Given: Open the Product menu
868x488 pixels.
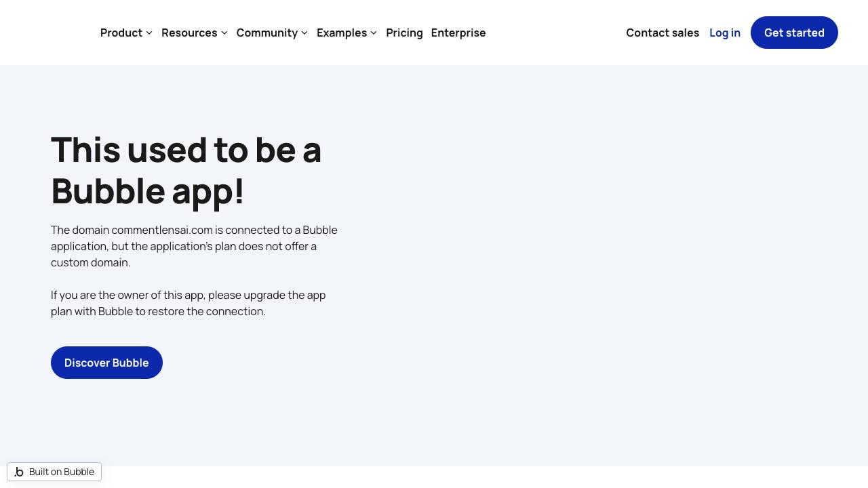Looking at the screenshot, I should (x=127, y=33).
